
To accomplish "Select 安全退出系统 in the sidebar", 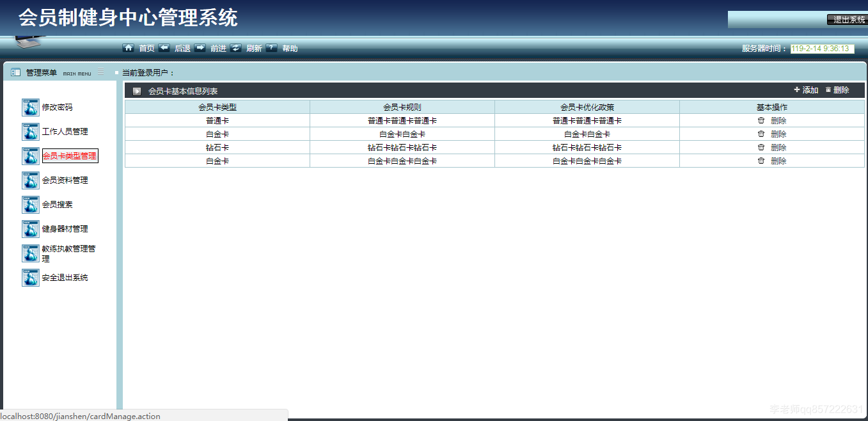I will (x=65, y=278).
